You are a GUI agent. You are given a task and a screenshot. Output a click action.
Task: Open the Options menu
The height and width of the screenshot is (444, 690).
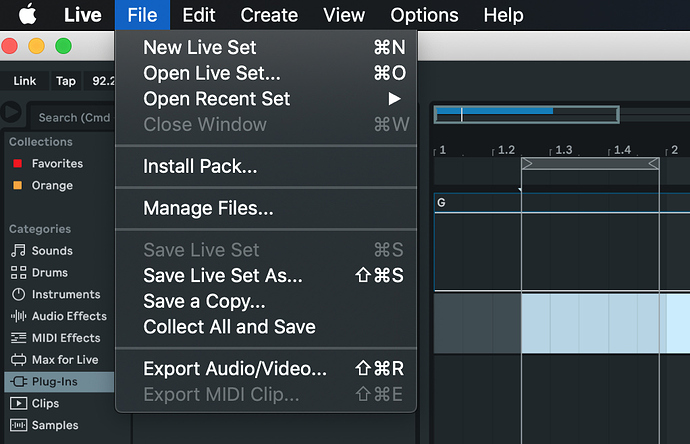pyautogui.click(x=424, y=15)
